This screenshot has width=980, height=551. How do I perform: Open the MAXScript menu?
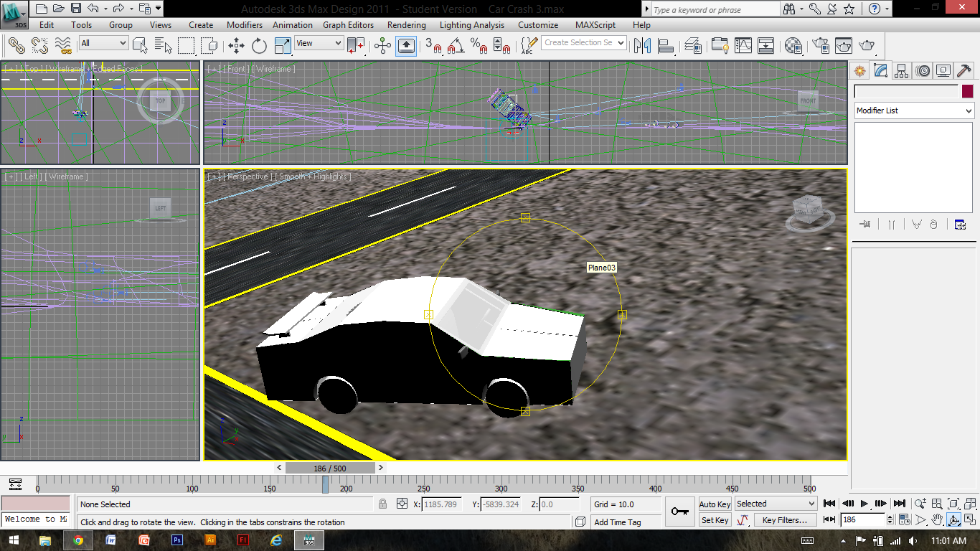tap(595, 25)
